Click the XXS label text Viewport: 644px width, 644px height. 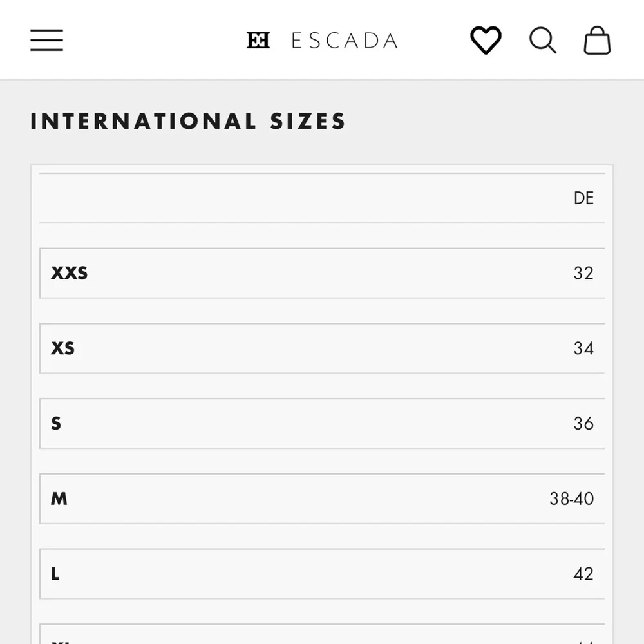pos(69,273)
